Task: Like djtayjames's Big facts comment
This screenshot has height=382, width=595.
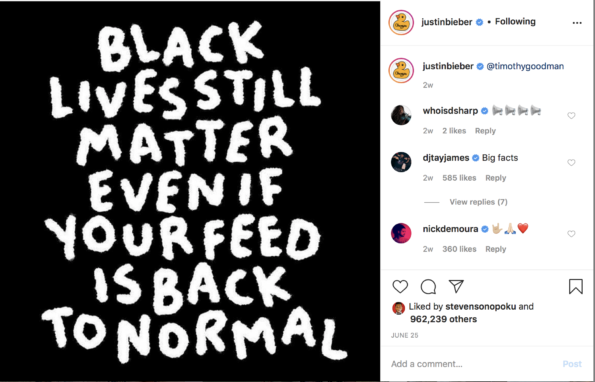Action: pyautogui.click(x=571, y=163)
